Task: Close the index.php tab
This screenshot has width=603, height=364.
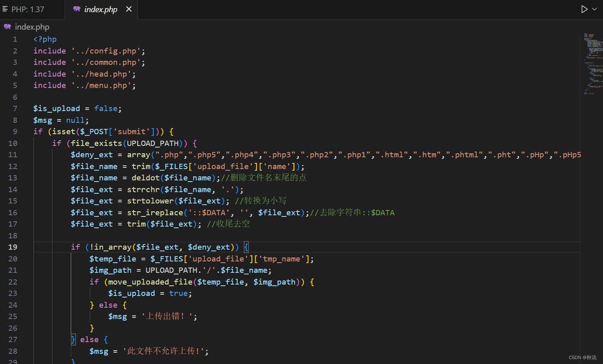Action: pos(129,9)
